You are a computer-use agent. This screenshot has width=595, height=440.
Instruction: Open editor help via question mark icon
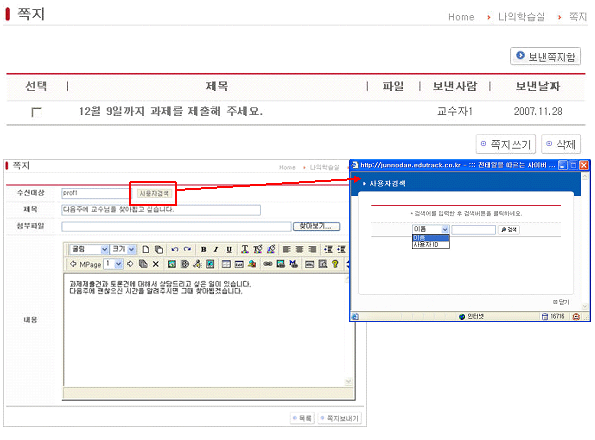(335, 264)
